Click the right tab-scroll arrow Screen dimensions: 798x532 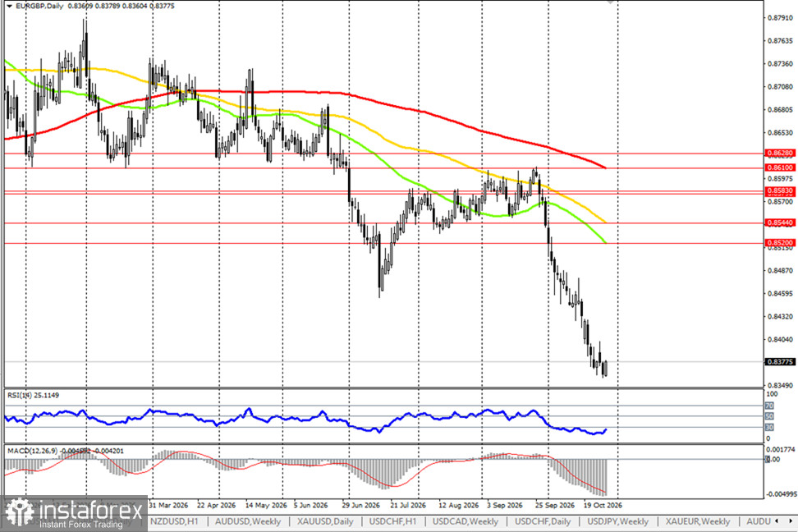pos(791,521)
